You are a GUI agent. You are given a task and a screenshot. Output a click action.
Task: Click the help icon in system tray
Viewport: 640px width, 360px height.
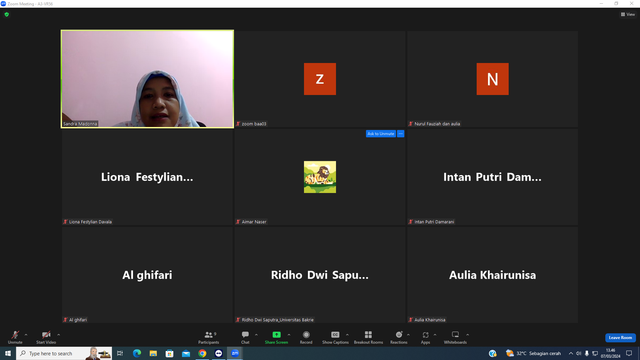click(493, 353)
